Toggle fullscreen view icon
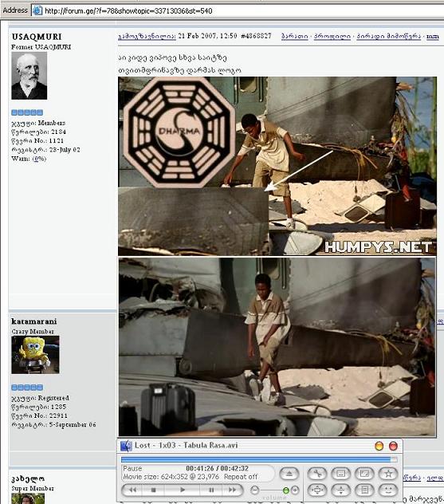The width and height of the screenshot is (444, 504). pos(364,474)
